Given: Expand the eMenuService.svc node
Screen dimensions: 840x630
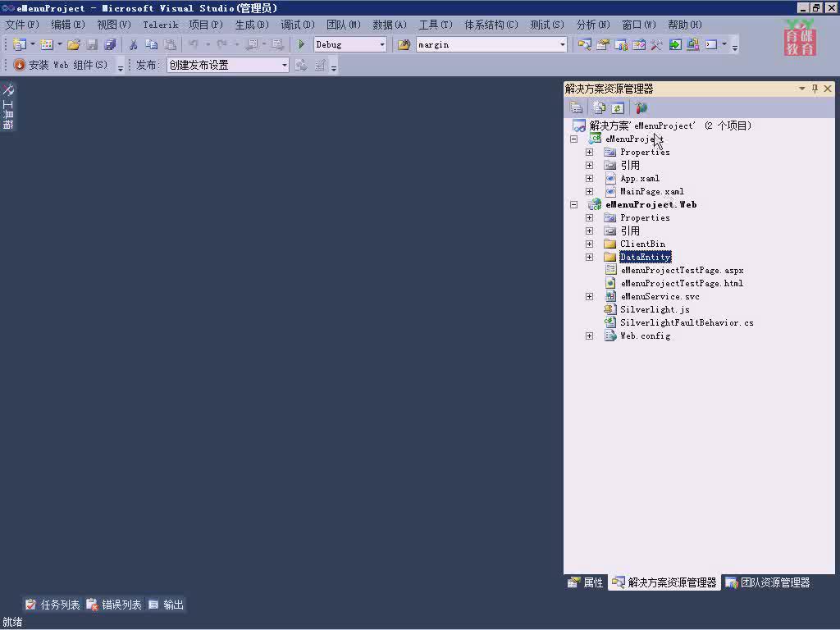Looking at the screenshot, I should 589,296.
